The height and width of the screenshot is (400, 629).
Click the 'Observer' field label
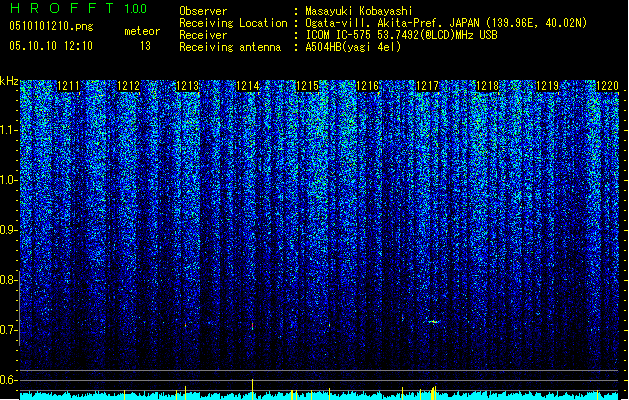pos(203,11)
